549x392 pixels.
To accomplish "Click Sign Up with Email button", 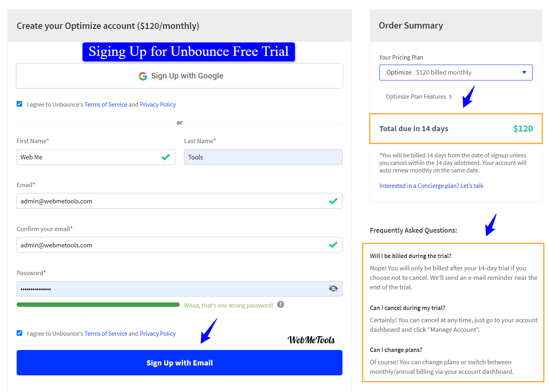I will coord(180,363).
